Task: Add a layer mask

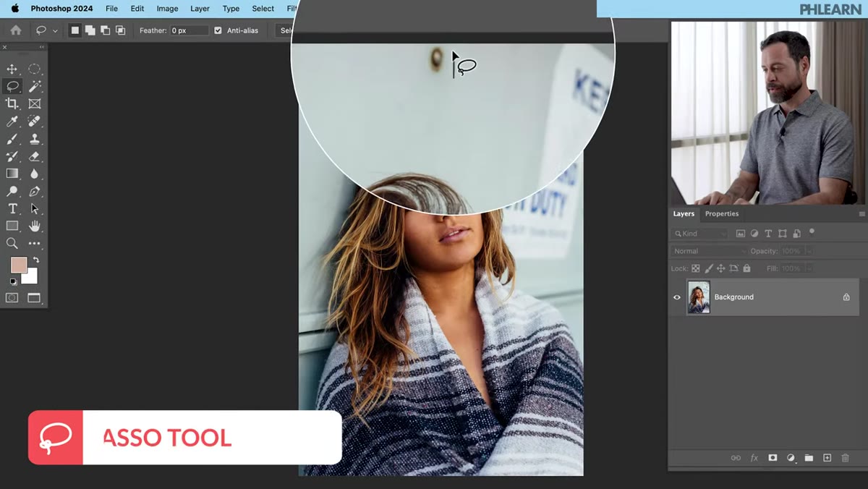Action: 773,458
